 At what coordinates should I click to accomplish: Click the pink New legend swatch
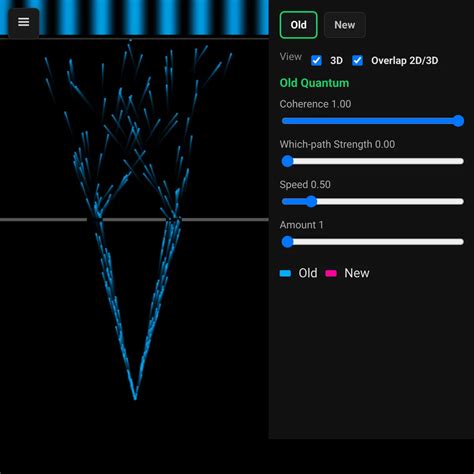point(331,274)
